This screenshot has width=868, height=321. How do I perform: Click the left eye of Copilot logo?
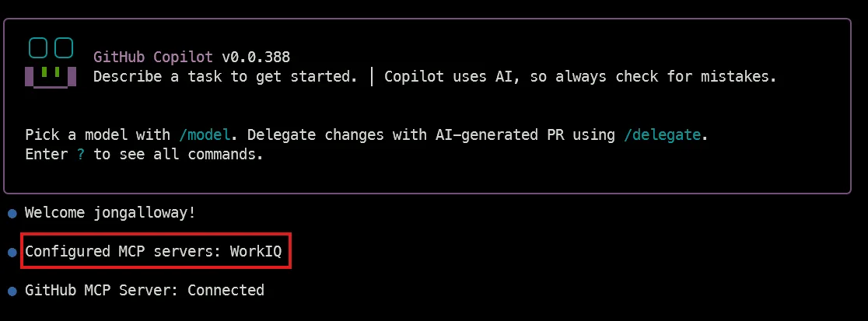[x=39, y=47]
